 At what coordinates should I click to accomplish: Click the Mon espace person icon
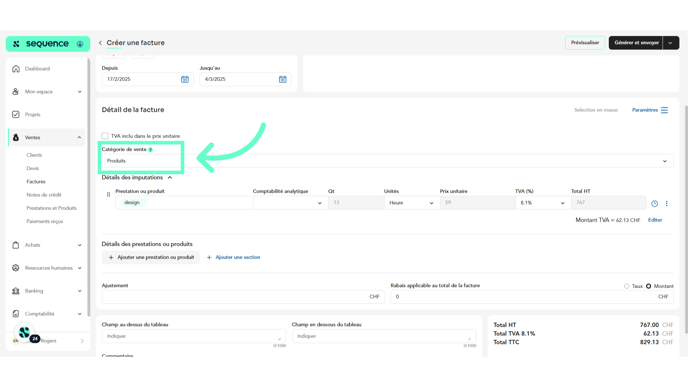[16, 91]
